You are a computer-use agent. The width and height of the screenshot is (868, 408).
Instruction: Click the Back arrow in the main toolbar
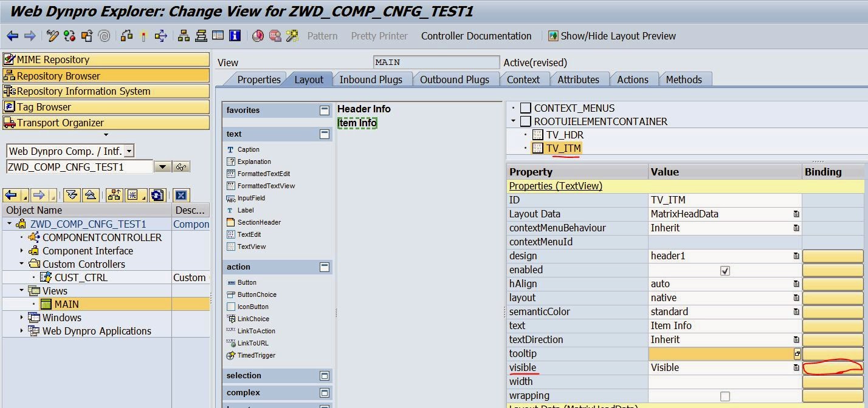click(12, 36)
